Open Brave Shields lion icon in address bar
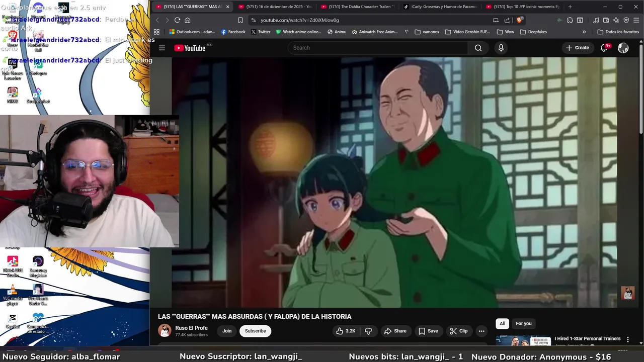644x362 pixels. [x=520, y=20]
